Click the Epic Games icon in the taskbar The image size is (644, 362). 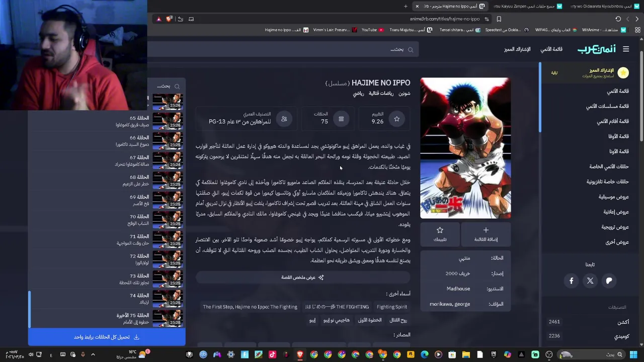pos(493,355)
